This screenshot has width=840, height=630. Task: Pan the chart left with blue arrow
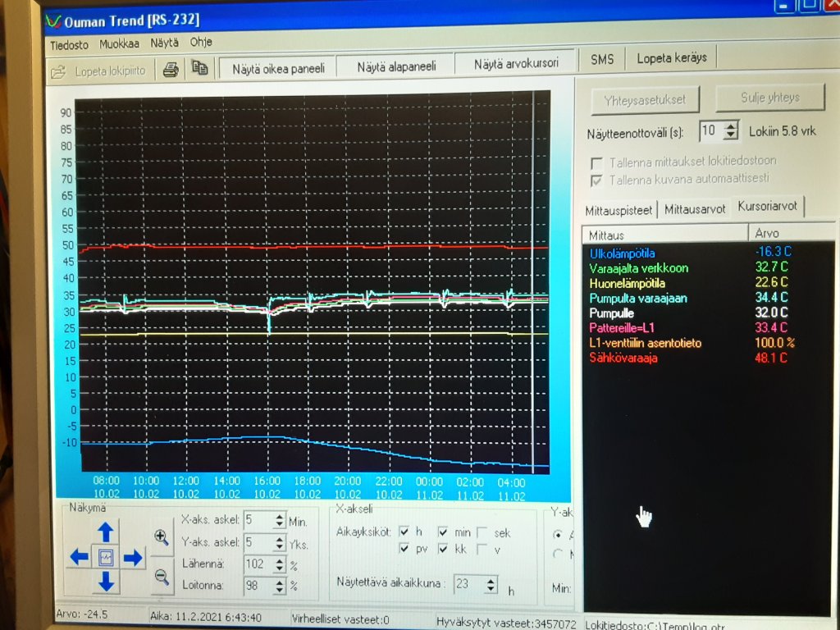point(80,557)
